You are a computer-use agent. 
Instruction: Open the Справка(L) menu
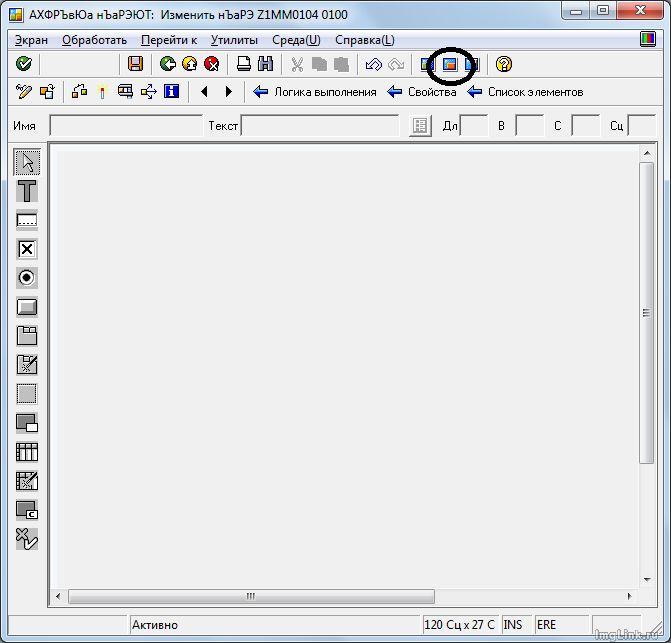[x=365, y=40]
